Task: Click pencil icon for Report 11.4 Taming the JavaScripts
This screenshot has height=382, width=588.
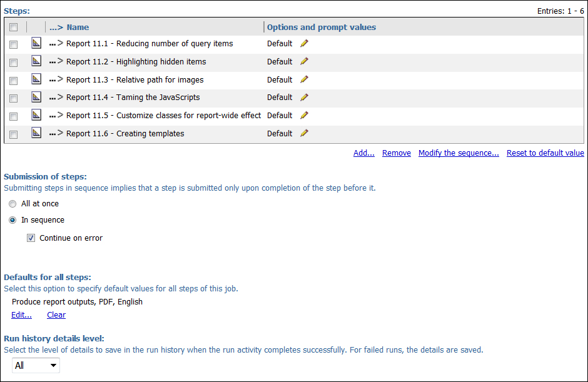Action: pos(304,98)
